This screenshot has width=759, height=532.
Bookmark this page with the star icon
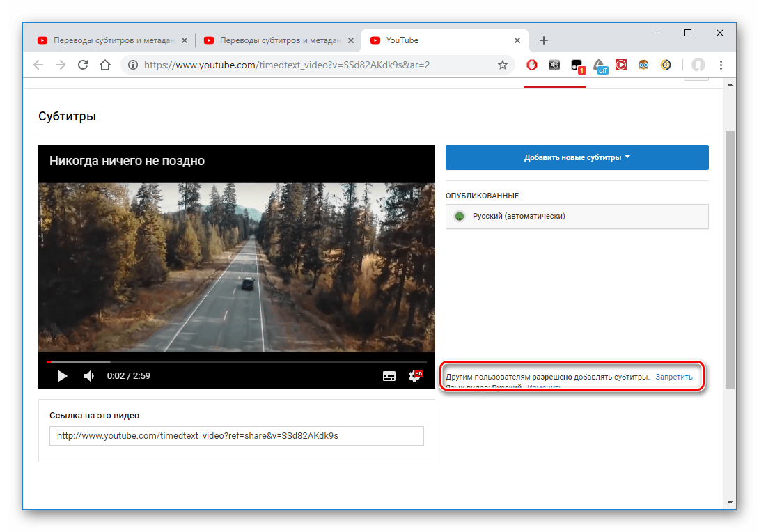(x=503, y=65)
